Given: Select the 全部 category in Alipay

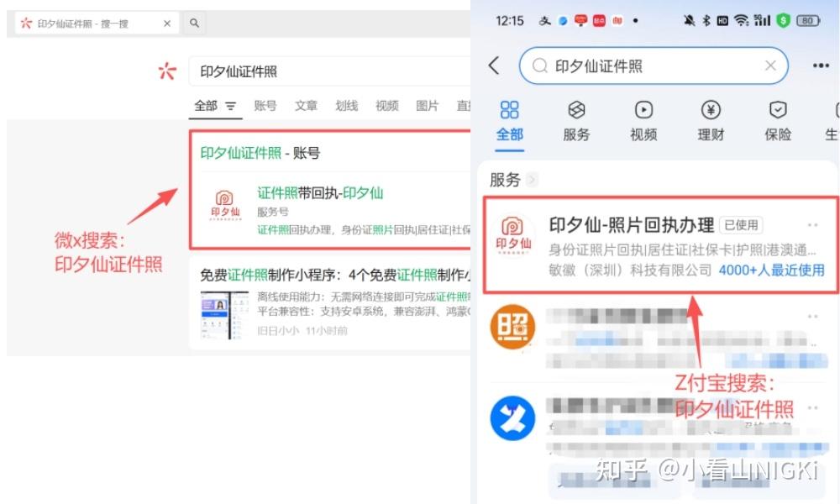Looking at the screenshot, I should tap(509, 121).
